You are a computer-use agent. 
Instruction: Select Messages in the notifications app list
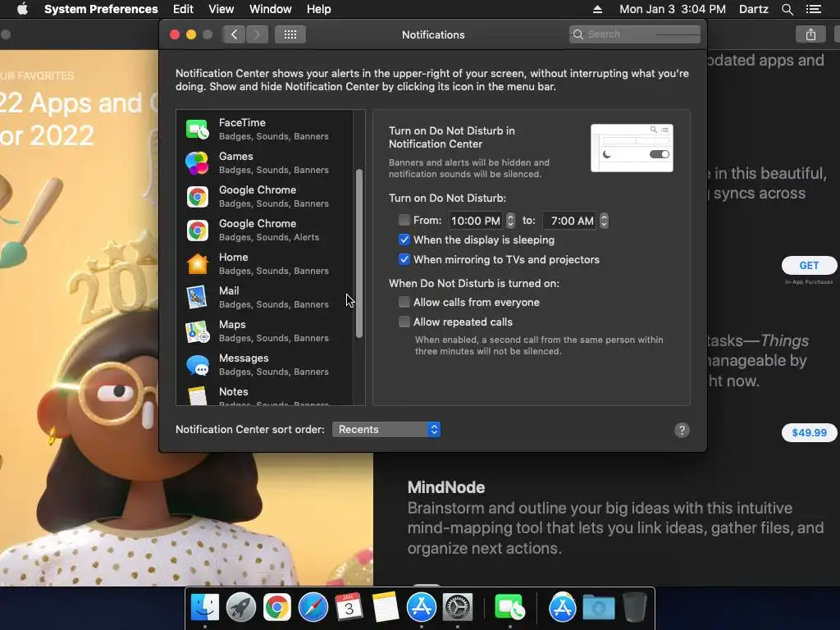[x=265, y=365]
